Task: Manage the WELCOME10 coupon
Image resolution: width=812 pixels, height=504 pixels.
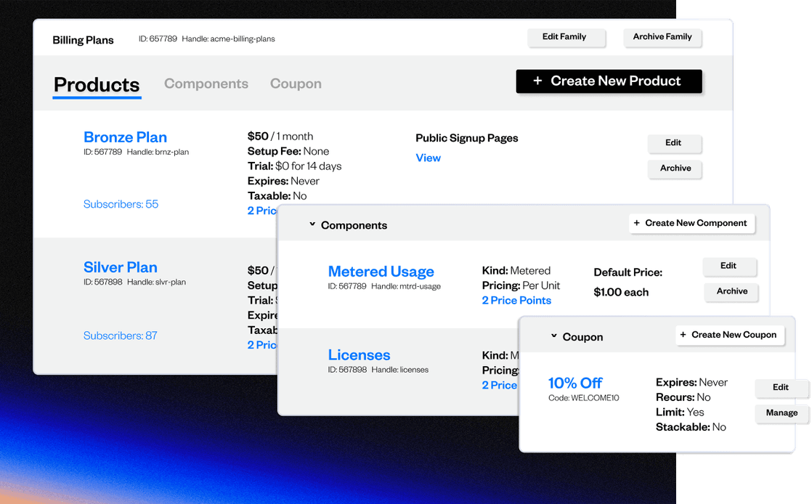Action: point(782,413)
